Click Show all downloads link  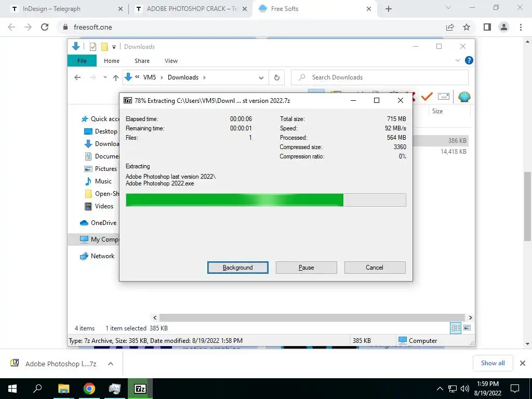click(x=493, y=363)
